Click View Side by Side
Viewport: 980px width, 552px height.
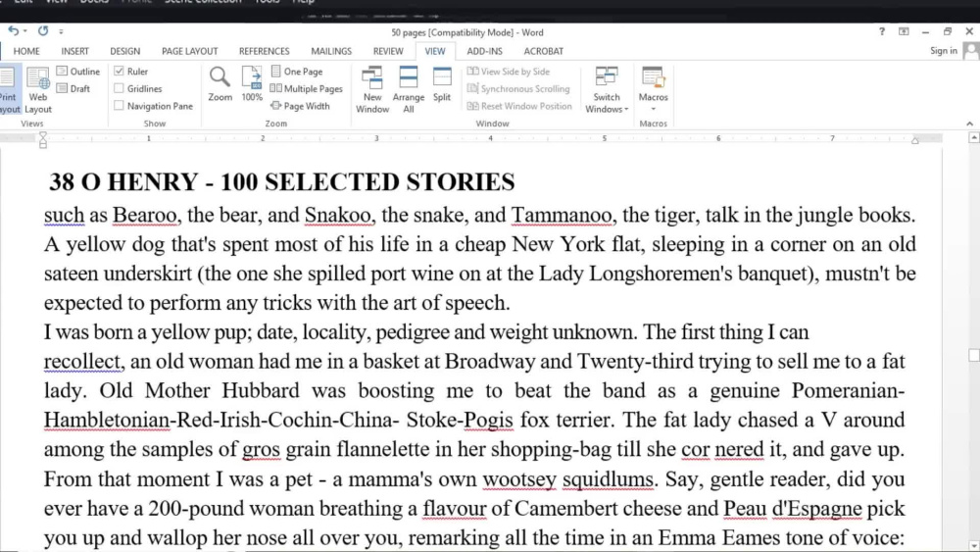pyautogui.click(x=509, y=72)
